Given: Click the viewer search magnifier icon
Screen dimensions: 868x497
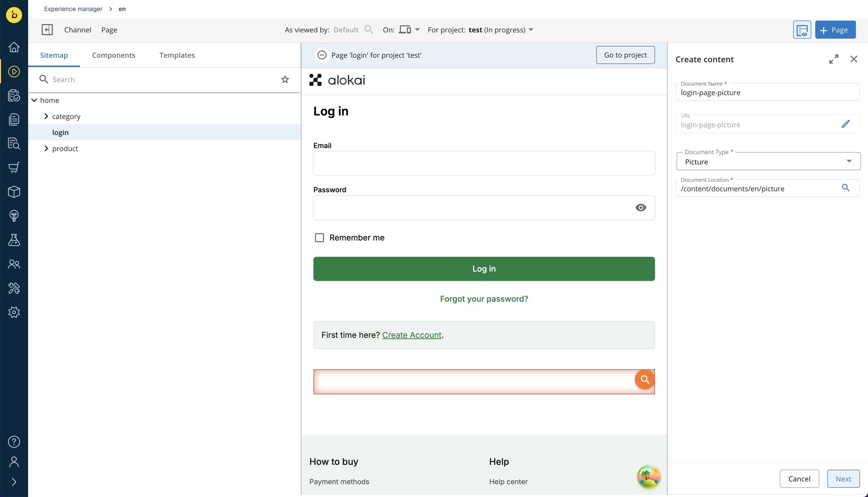Looking at the screenshot, I should [x=368, y=30].
